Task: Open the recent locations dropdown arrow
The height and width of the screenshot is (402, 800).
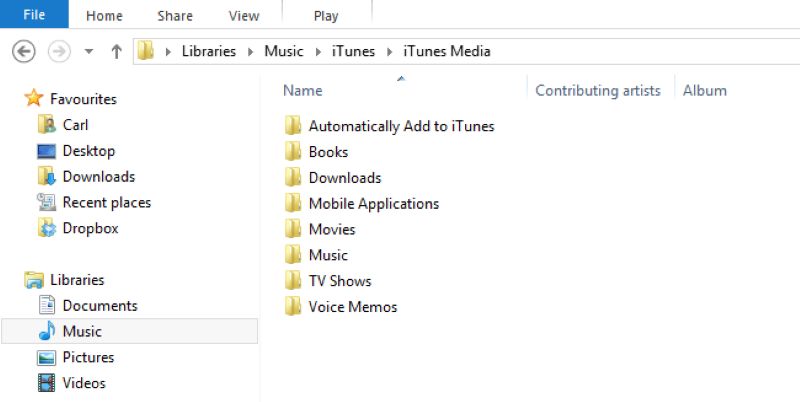Action: (88, 52)
